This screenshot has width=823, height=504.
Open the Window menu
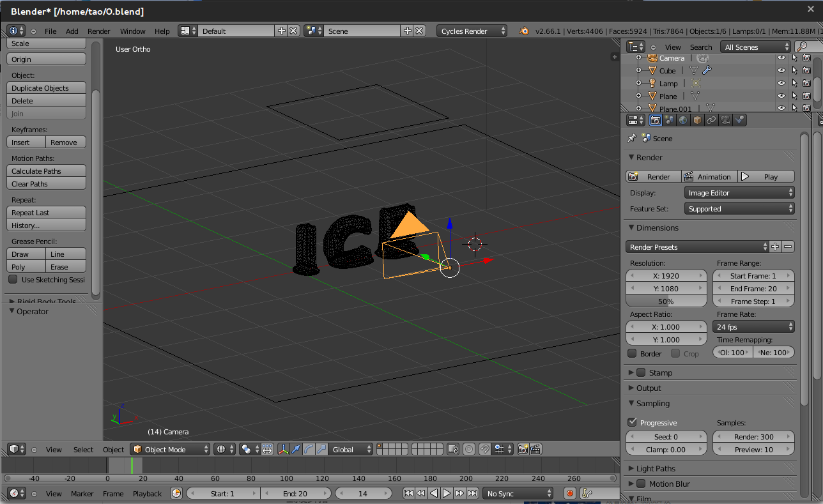[133, 31]
